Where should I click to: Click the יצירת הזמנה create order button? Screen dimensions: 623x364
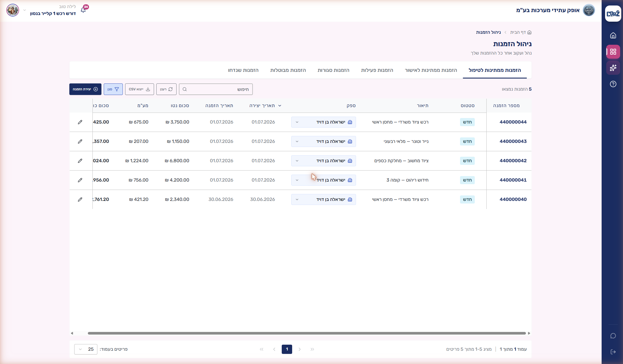pyautogui.click(x=85, y=89)
